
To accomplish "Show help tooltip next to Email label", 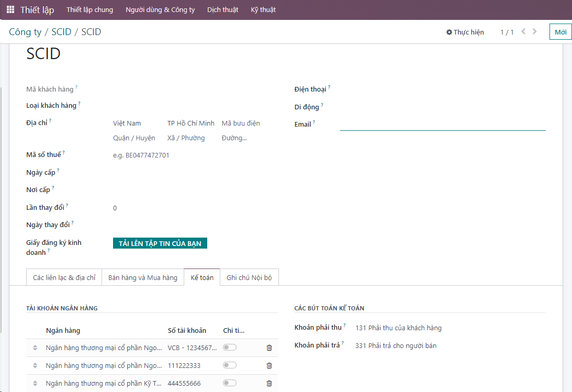I will pyautogui.click(x=313, y=122).
